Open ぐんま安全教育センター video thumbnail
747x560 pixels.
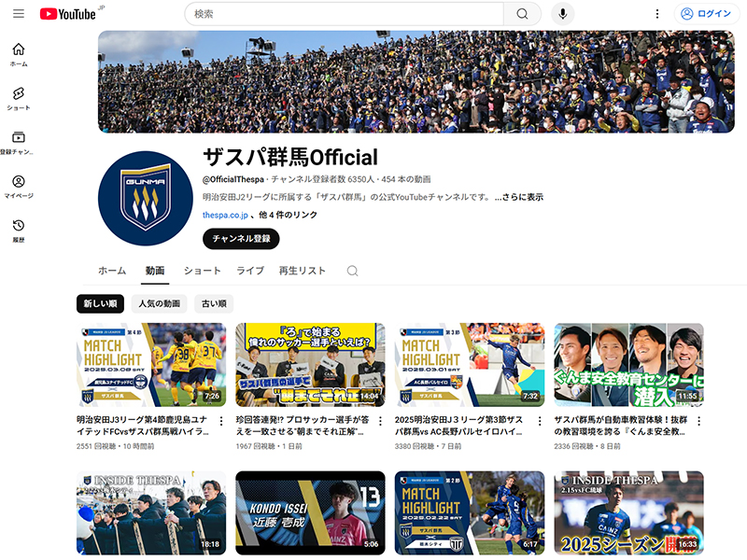(628, 365)
